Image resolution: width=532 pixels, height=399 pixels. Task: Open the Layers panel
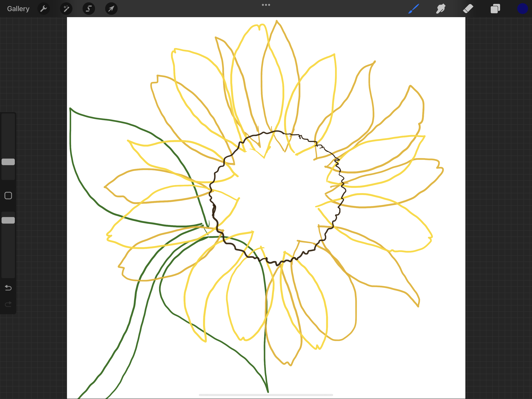[495, 9]
